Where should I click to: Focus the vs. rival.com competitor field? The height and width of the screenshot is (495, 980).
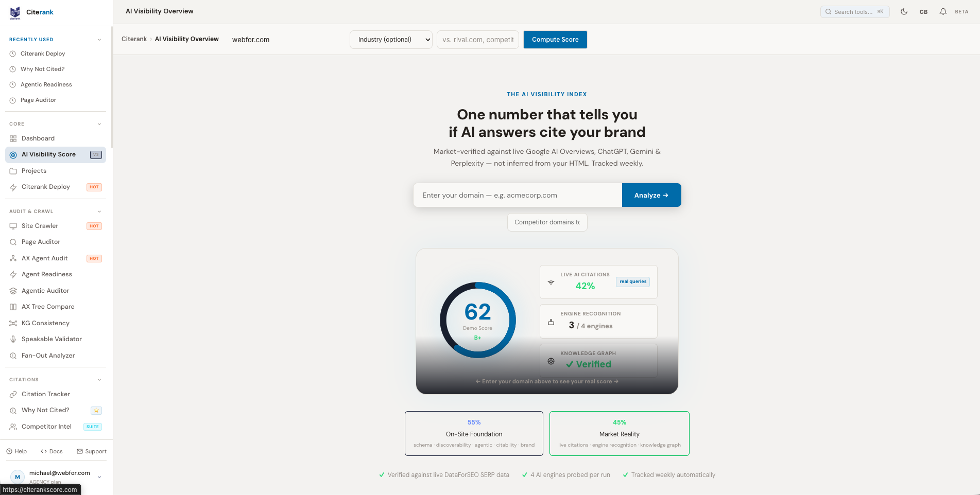478,40
